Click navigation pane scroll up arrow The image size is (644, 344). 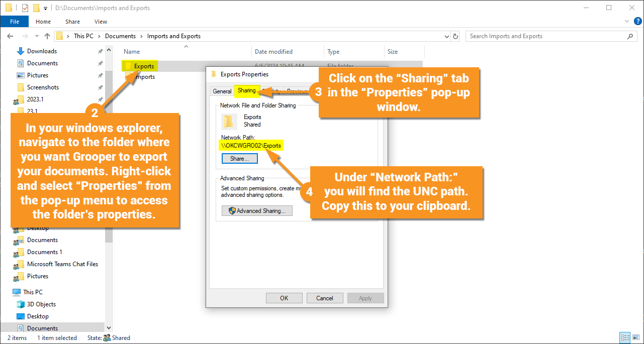(109, 49)
